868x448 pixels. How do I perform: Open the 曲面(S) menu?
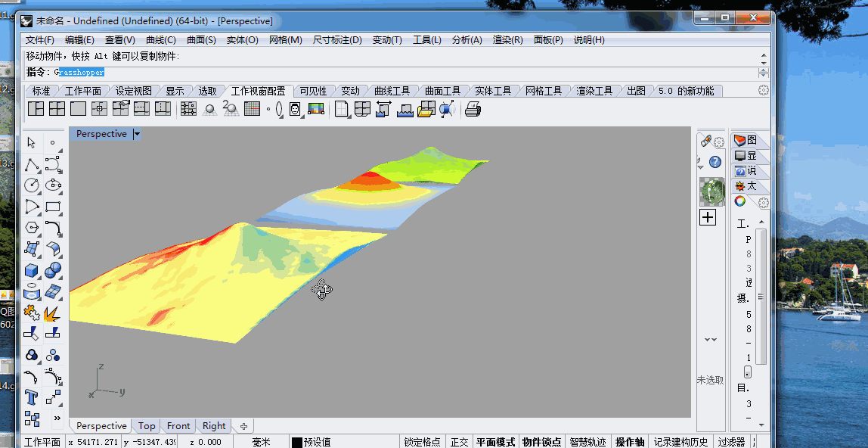201,40
